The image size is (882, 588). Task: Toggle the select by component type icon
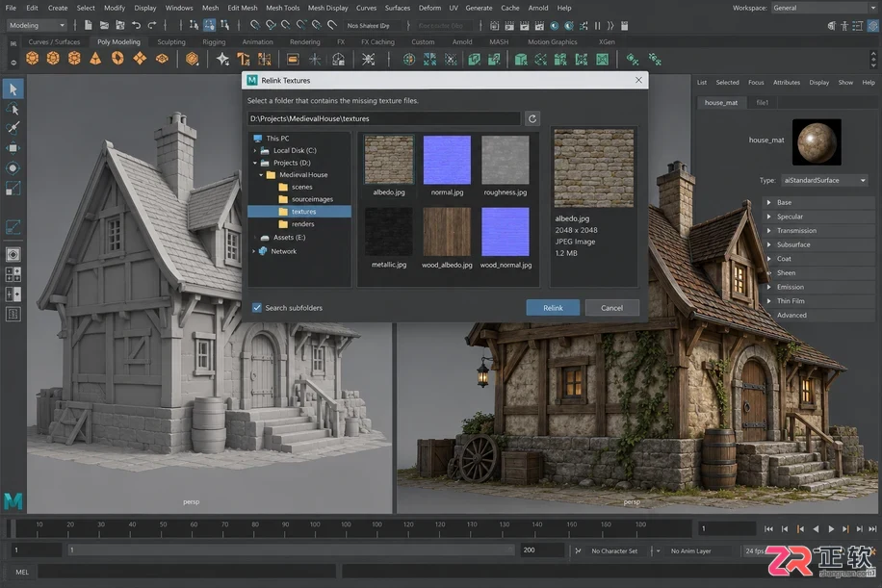[x=224, y=25]
